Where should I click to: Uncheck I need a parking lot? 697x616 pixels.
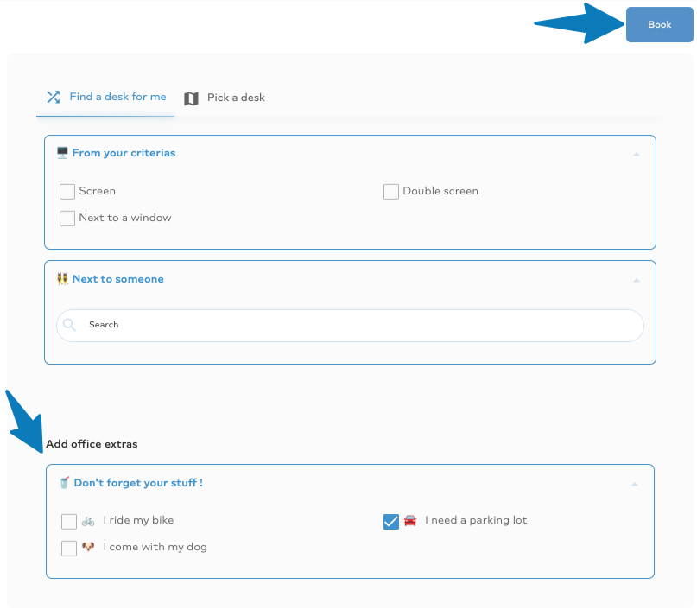pos(391,522)
